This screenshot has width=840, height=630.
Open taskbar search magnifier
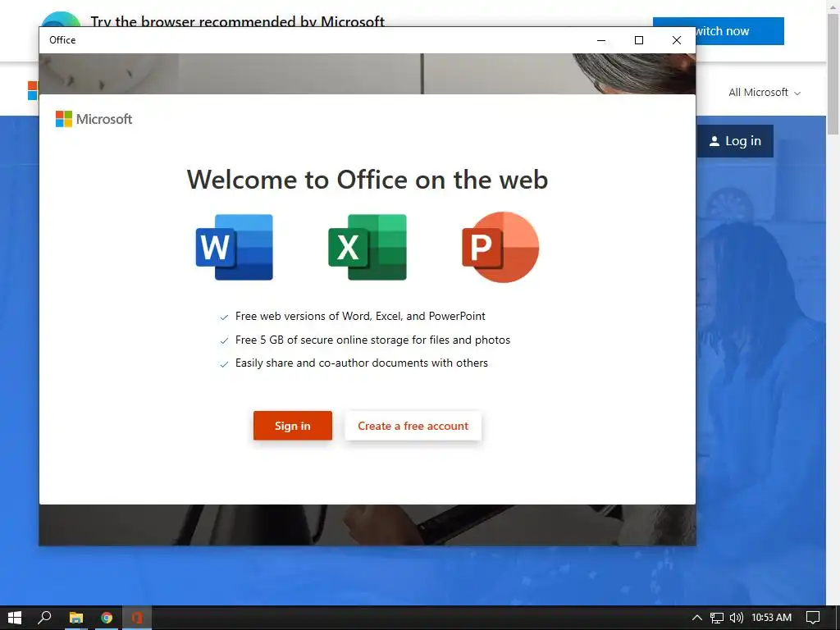pyautogui.click(x=44, y=618)
